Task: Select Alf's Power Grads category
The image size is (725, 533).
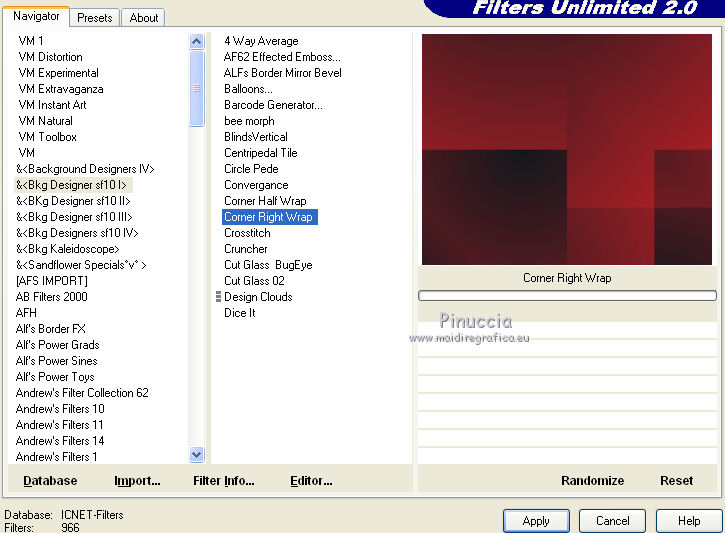Action: 57,345
